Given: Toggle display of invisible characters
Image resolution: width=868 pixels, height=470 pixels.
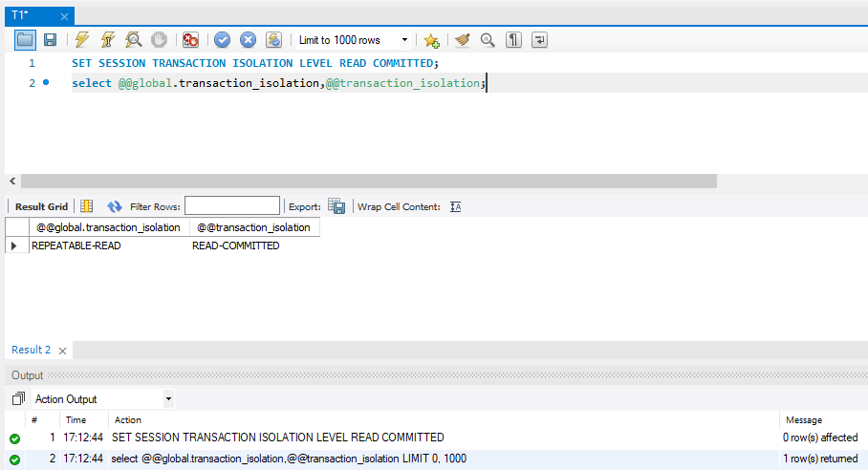Looking at the screenshot, I should (513, 40).
